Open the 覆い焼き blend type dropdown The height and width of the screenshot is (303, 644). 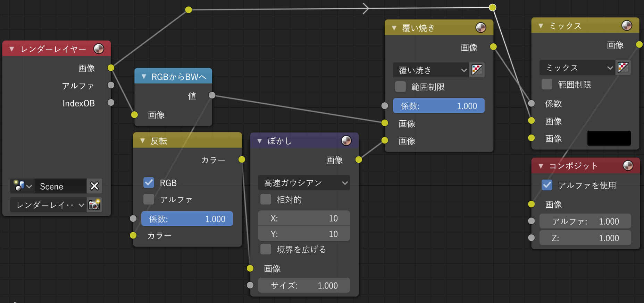[x=431, y=70]
